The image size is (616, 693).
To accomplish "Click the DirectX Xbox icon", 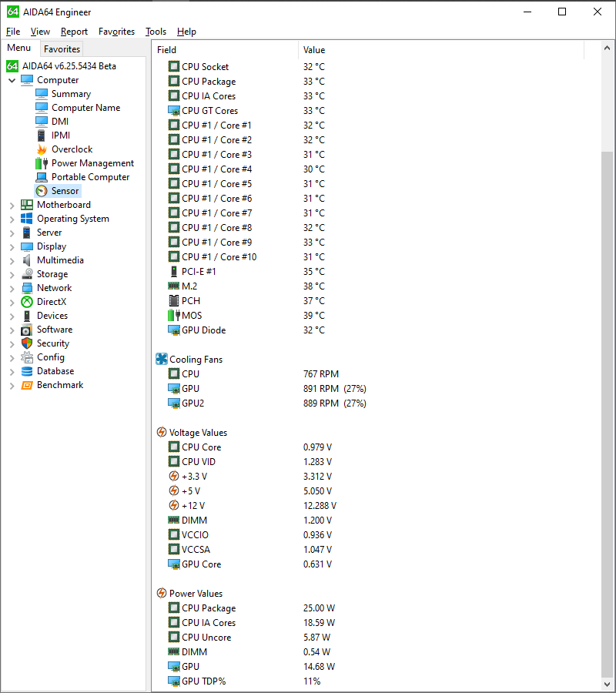I will tap(27, 302).
